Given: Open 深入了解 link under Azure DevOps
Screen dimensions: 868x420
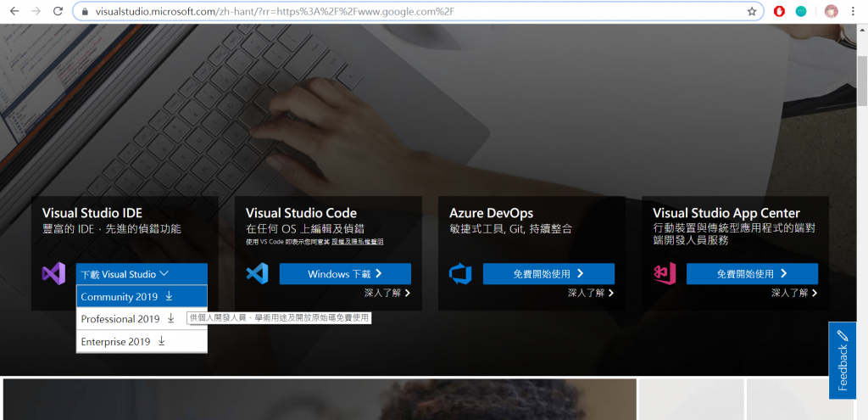Looking at the screenshot, I should (x=591, y=293).
